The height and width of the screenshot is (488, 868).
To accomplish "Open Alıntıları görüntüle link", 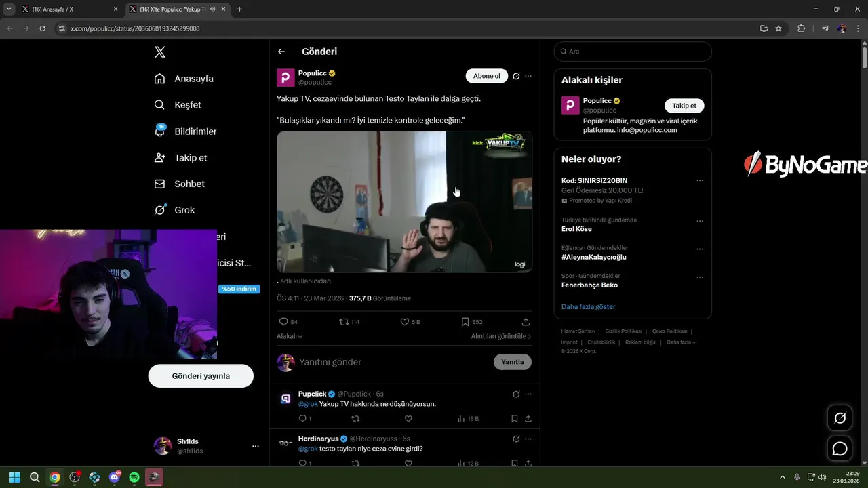I will [501, 336].
